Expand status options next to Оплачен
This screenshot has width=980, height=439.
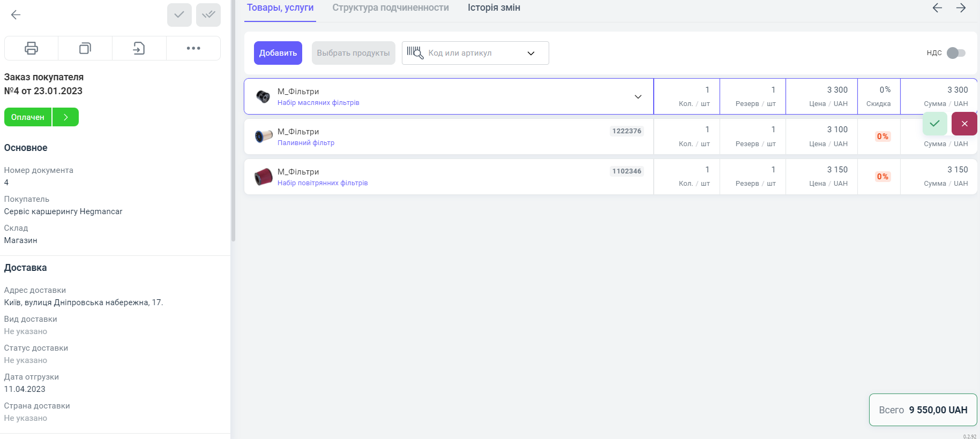(x=66, y=117)
